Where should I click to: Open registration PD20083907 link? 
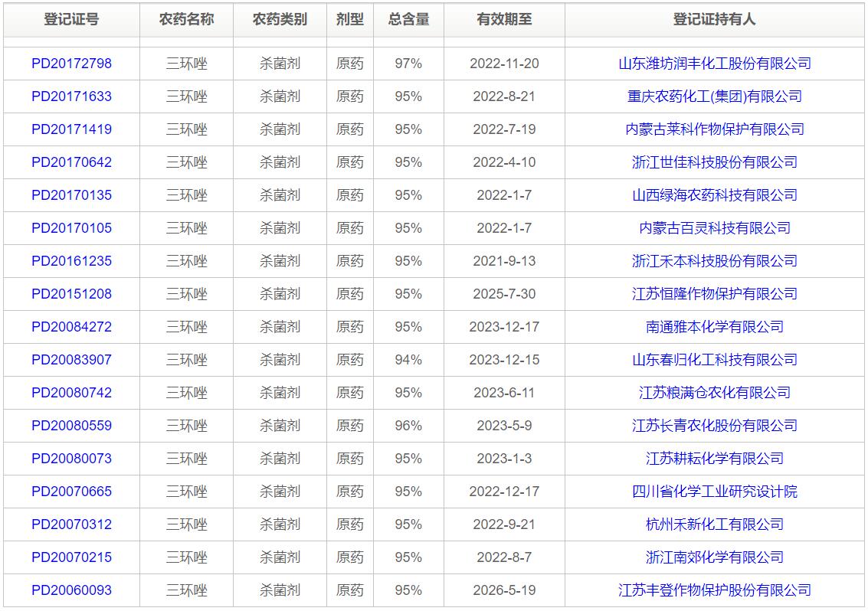(71, 360)
